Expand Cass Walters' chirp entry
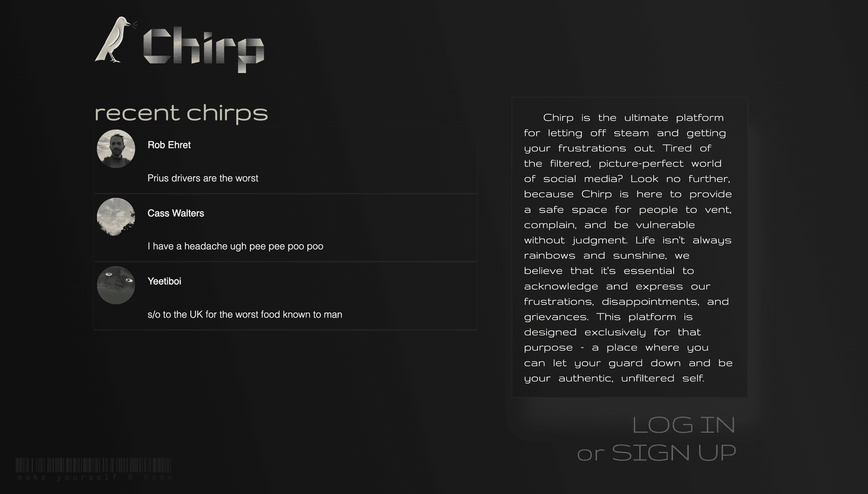 [286, 229]
